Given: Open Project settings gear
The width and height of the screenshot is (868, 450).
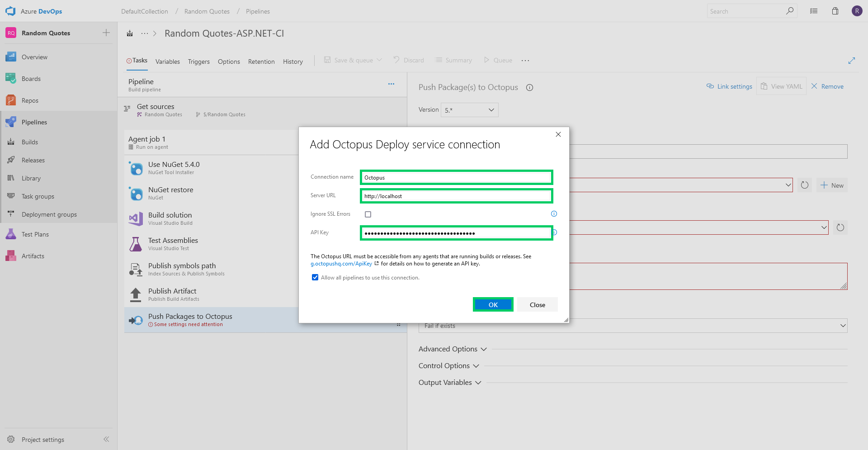Looking at the screenshot, I should (x=11, y=439).
